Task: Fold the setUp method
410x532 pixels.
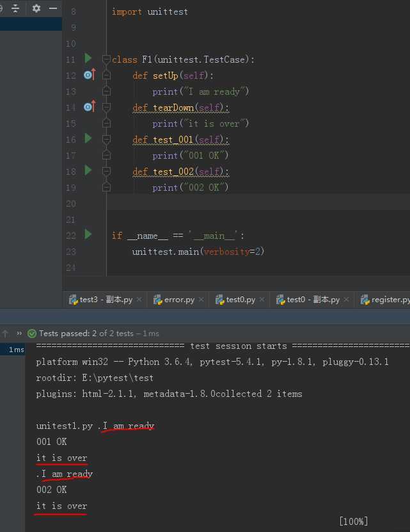Action: click(x=106, y=75)
